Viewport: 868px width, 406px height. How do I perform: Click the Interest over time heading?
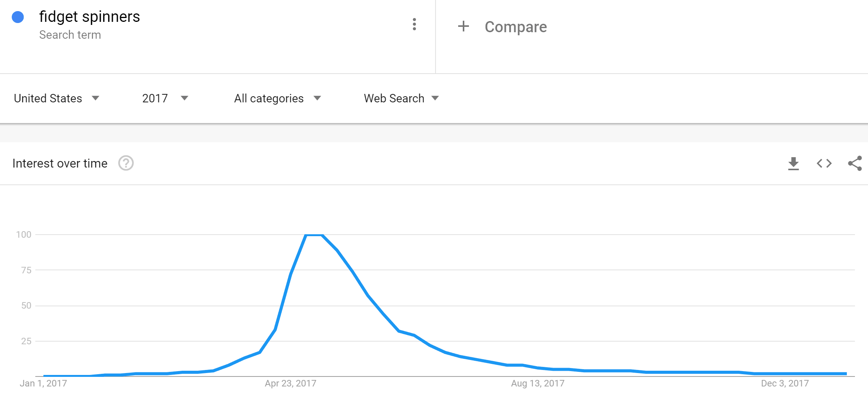click(60, 164)
